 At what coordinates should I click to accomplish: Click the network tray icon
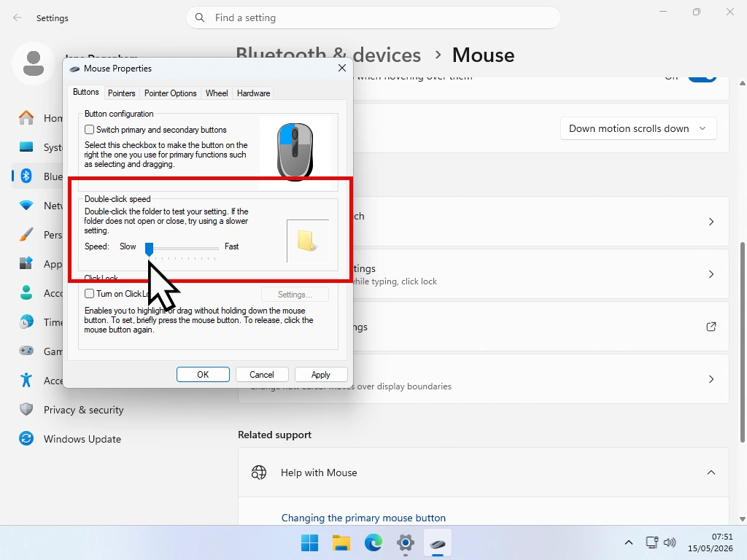click(x=651, y=542)
